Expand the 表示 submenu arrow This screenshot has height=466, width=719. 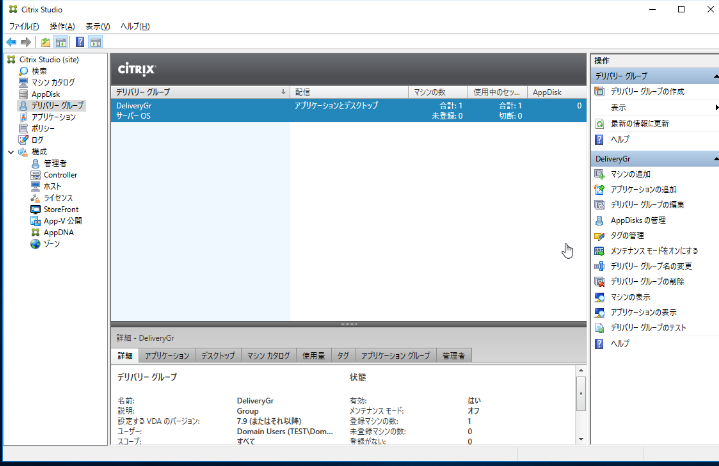[x=716, y=107]
